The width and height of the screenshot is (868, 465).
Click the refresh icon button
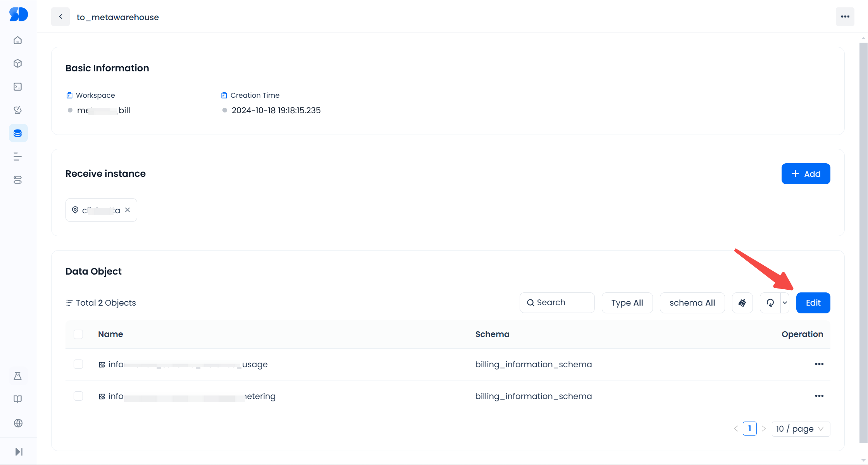pyautogui.click(x=770, y=303)
